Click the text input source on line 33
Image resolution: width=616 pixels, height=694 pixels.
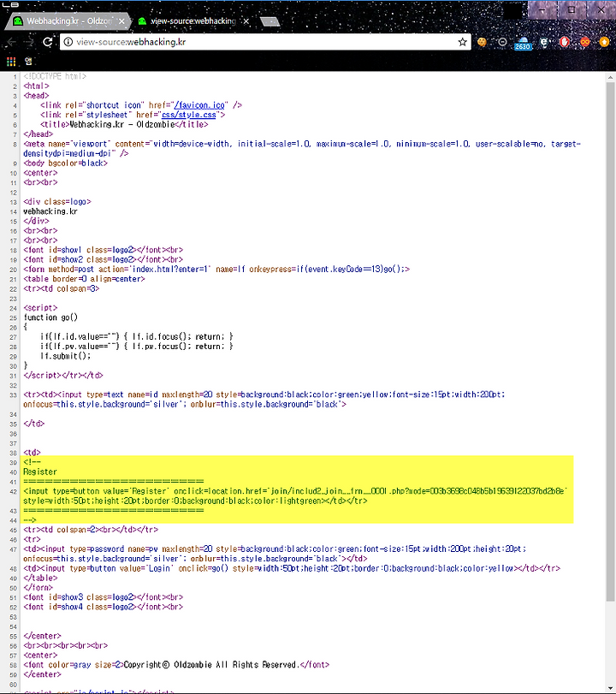(264, 400)
